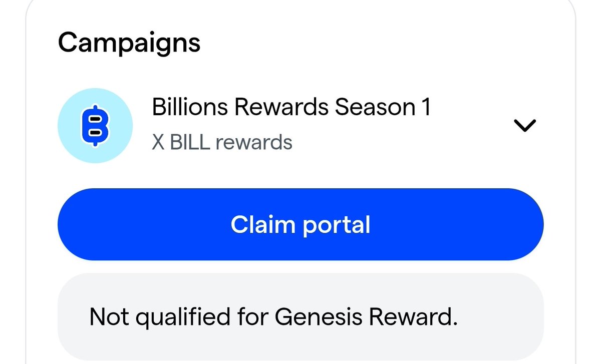
Task: Open campaign details via the down arrow
Action: 525,126
